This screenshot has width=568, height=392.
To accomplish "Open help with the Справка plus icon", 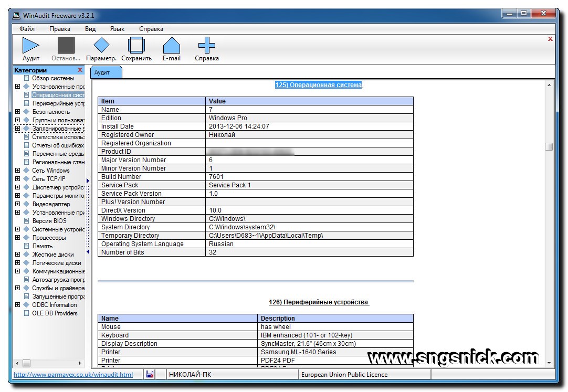I will pyautogui.click(x=206, y=45).
